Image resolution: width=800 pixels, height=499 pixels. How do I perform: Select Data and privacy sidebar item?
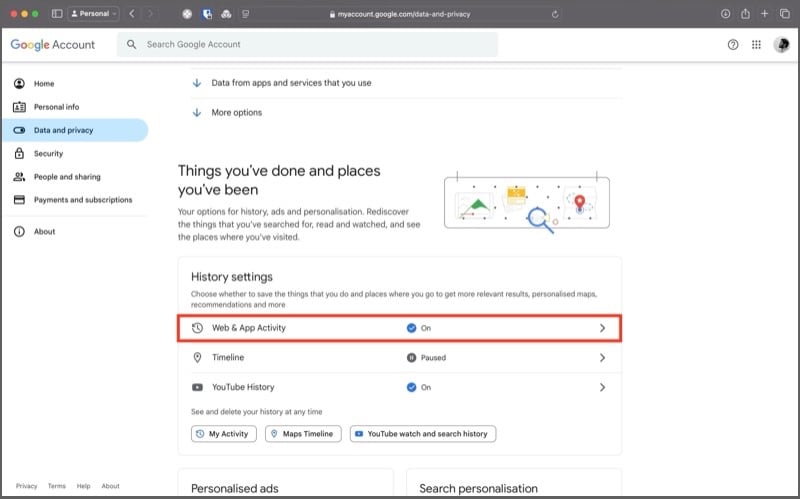[x=76, y=130]
